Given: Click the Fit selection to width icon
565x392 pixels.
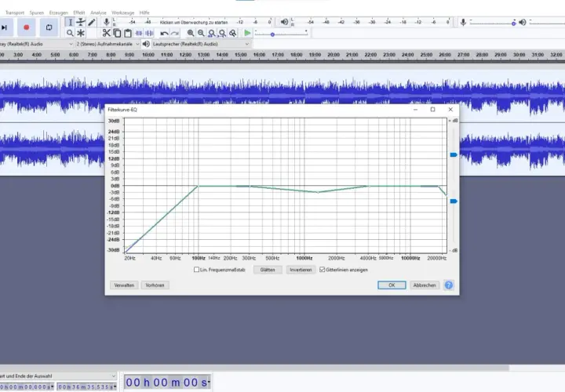Looking at the screenshot, I should (x=212, y=33).
